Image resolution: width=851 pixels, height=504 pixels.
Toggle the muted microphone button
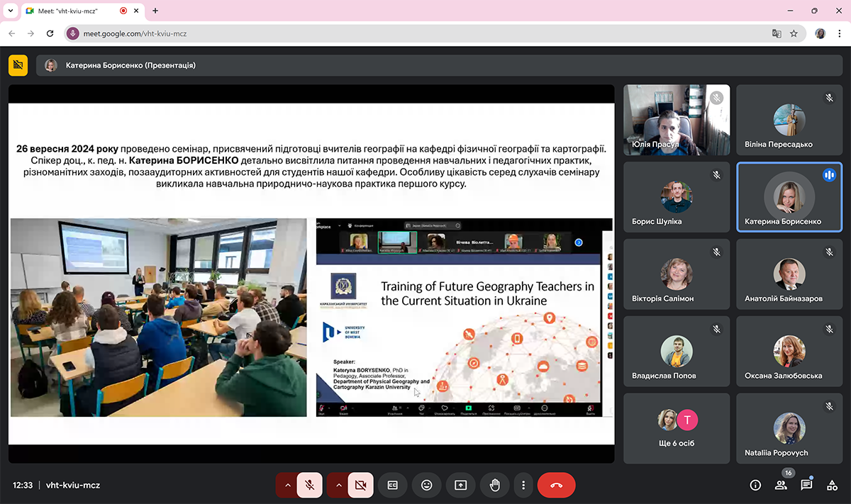click(x=310, y=485)
